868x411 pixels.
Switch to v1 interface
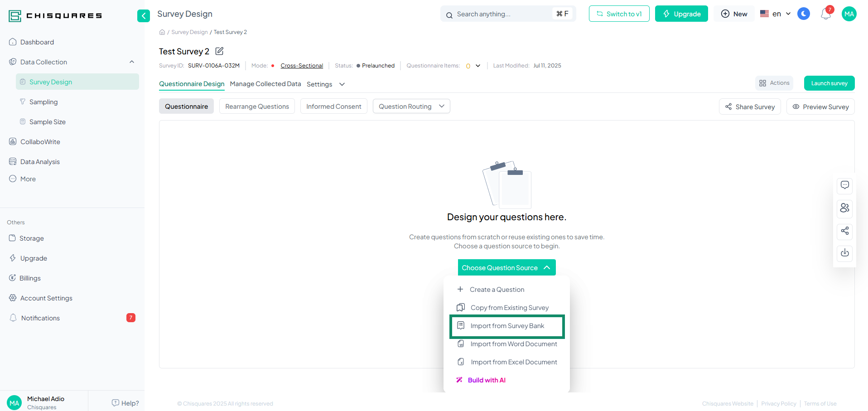tap(619, 14)
